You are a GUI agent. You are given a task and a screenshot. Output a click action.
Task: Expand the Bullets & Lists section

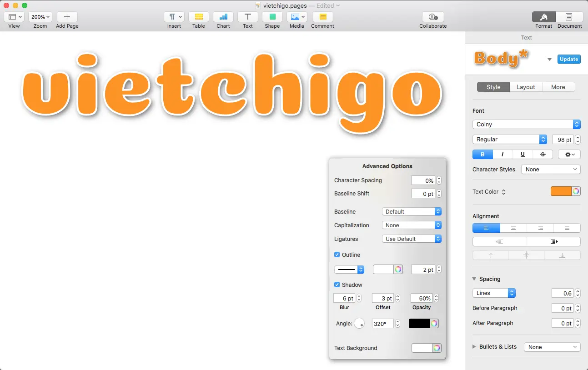pyautogui.click(x=475, y=347)
